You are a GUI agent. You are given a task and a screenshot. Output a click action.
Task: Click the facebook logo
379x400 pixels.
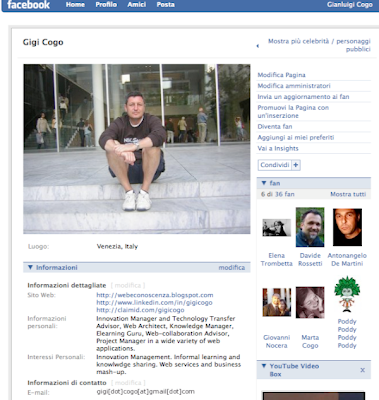[x=29, y=5]
